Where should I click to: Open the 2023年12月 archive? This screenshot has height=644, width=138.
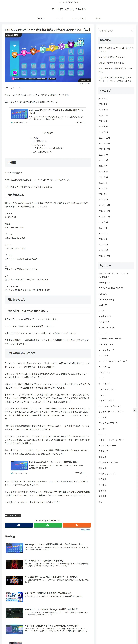[104, 256]
